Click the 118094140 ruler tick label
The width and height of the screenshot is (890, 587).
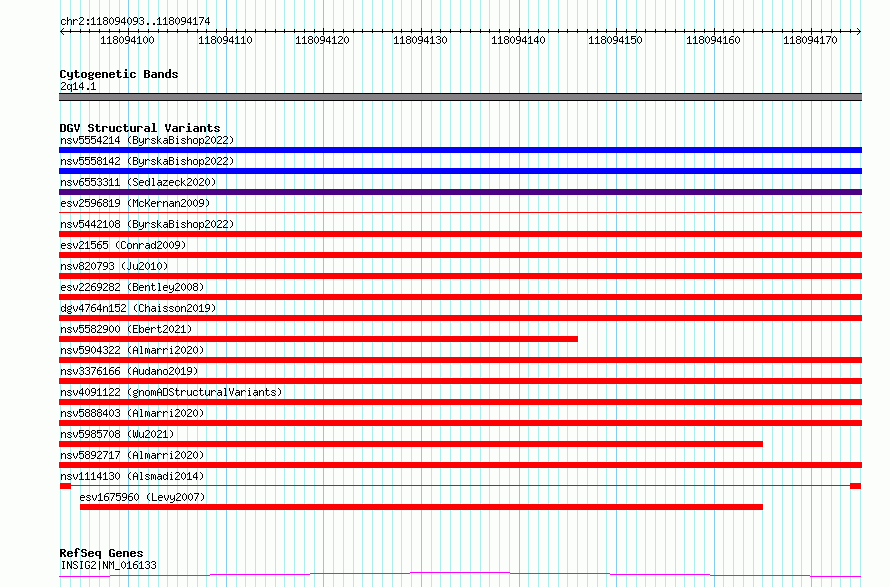click(x=518, y=40)
